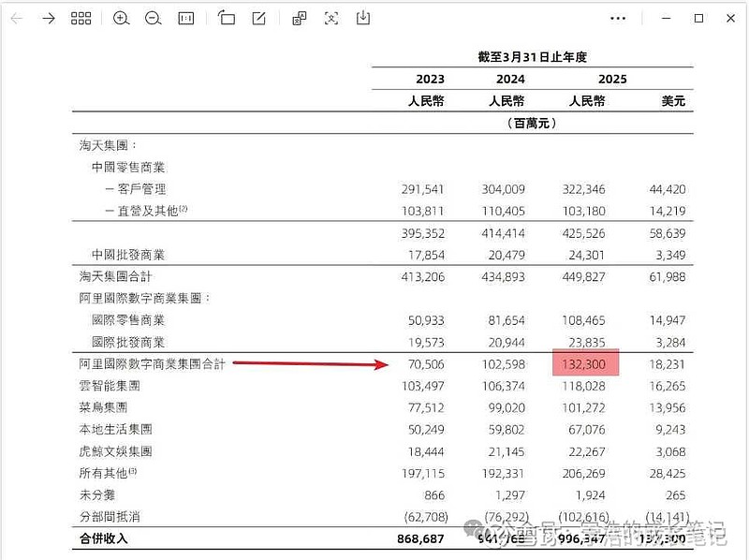749x560 pixels.
Task: Click the 淘天集團合計 row label
Action: coord(115,276)
